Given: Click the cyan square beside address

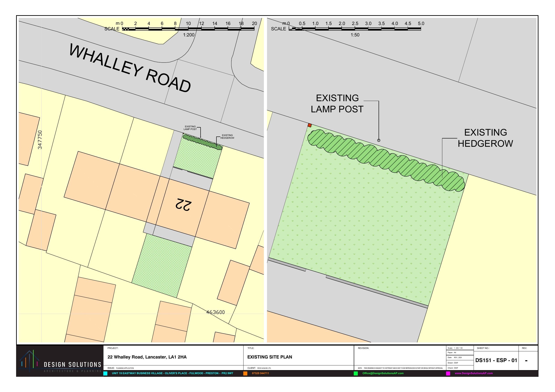Looking at the screenshot, I should pyautogui.click(x=105, y=373).
